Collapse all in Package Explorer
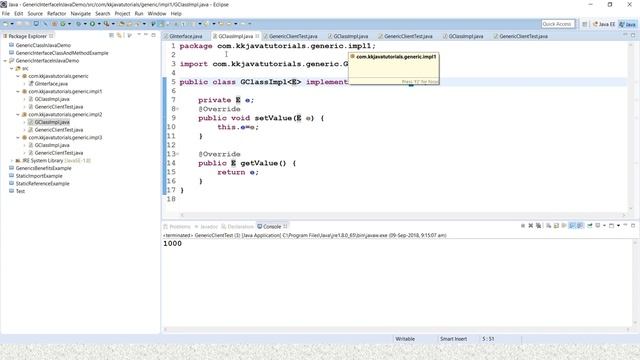Image resolution: width=640 pixels, height=360 pixels. click(x=111, y=36)
